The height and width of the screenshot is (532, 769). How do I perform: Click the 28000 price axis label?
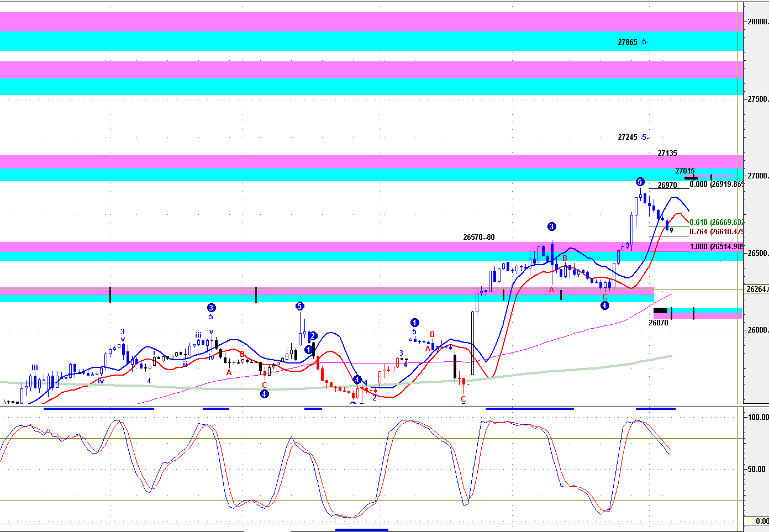[757, 22]
